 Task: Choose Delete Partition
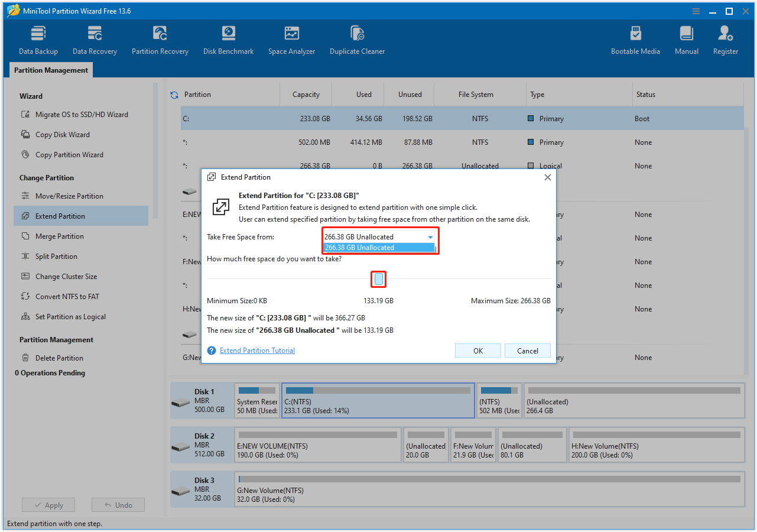click(x=59, y=358)
